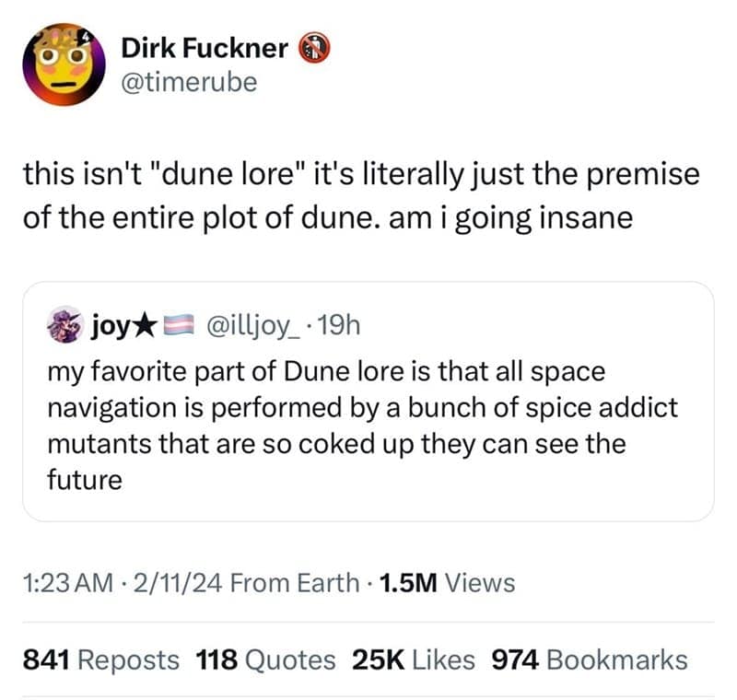This screenshot has width=737, height=700.
Task: Show the 841 Reposts list
Action: [x=100, y=659]
